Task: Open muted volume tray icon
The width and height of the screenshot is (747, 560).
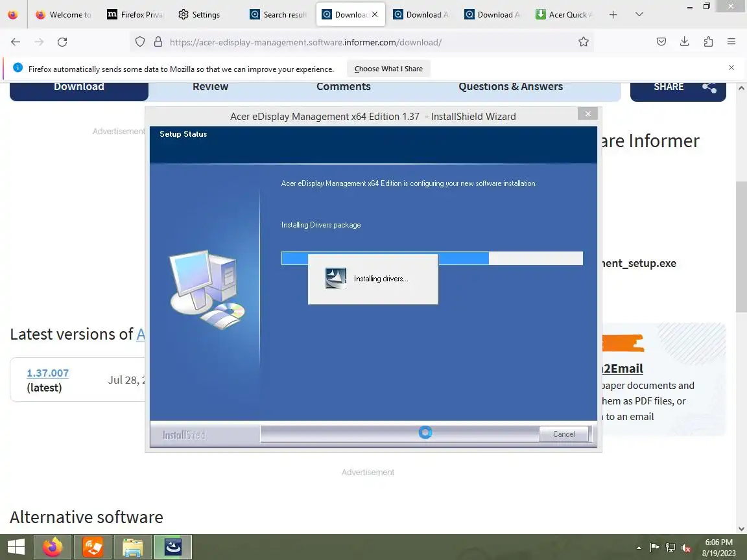Action: tap(686, 548)
